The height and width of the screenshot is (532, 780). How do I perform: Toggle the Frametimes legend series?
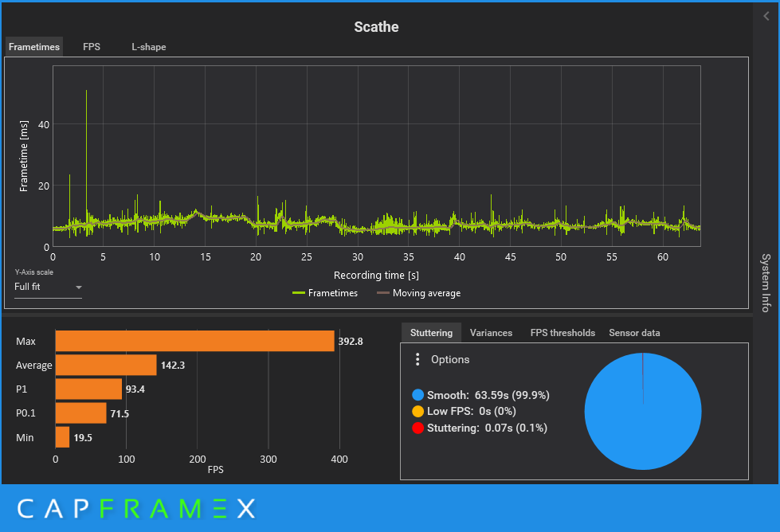click(x=325, y=293)
